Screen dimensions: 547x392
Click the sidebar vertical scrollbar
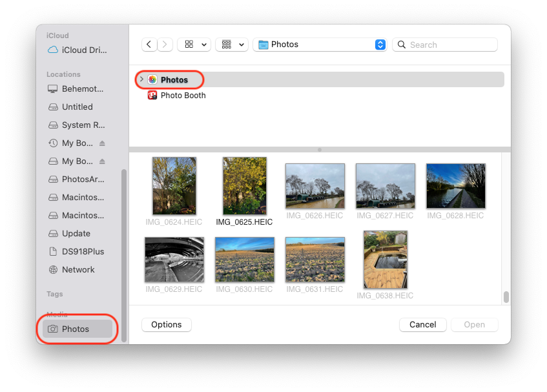[124, 255]
